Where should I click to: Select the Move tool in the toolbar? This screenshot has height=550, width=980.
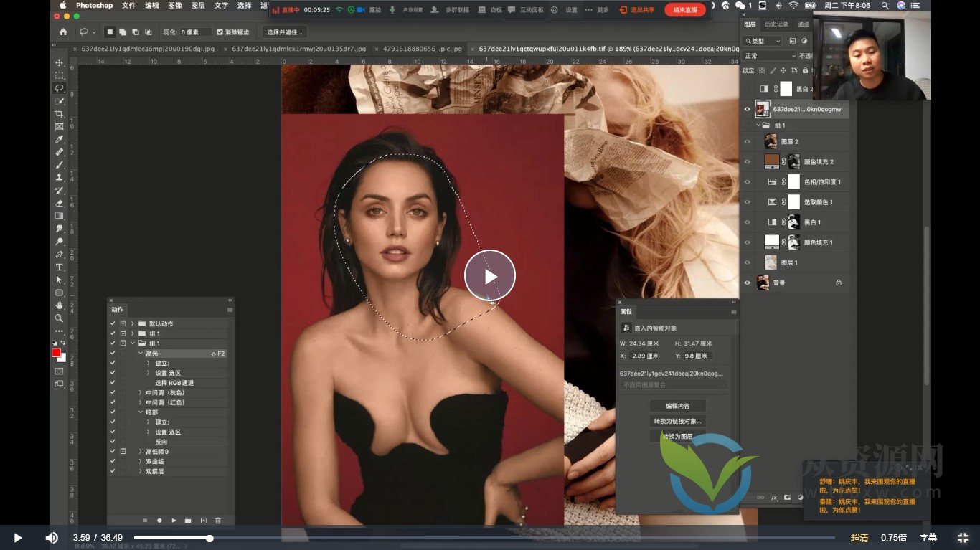click(60, 63)
